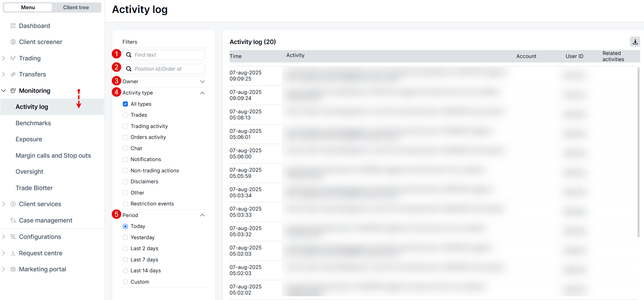Click the Client screener icon
Screen dimensions: 644x300
point(13,42)
